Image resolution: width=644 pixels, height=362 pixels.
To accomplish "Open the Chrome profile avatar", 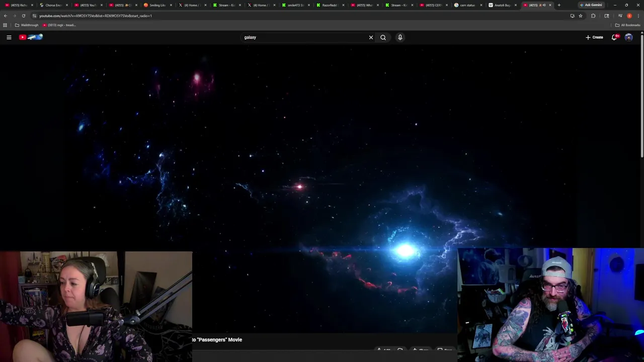I will [629, 16].
